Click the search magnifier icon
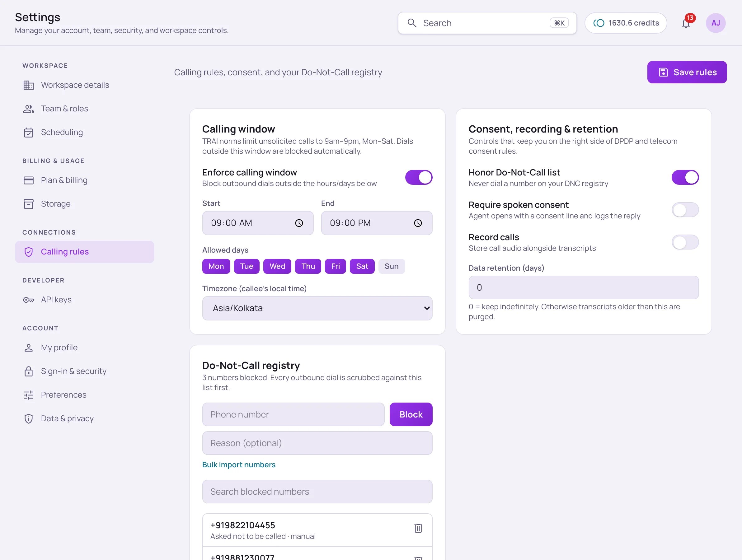 tap(412, 23)
